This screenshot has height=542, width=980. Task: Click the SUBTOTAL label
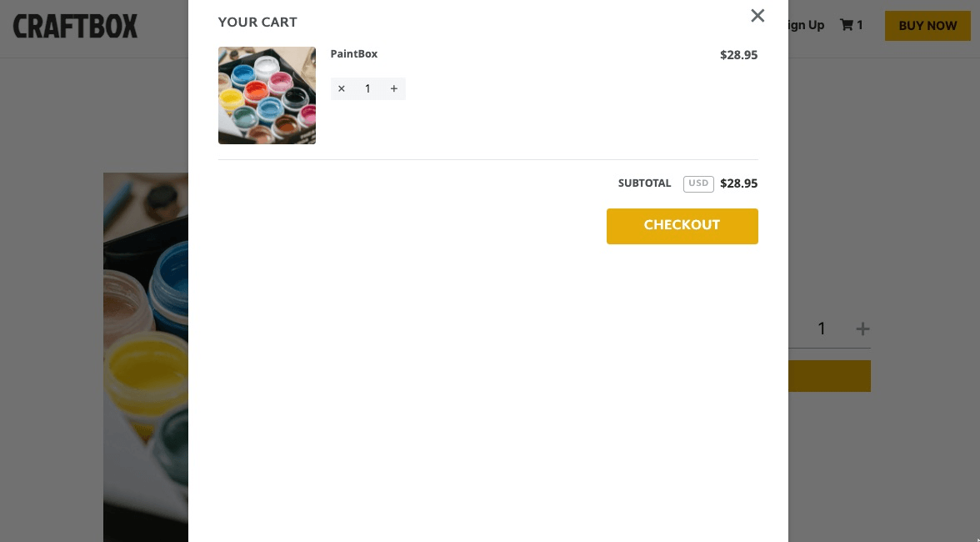(x=644, y=183)
